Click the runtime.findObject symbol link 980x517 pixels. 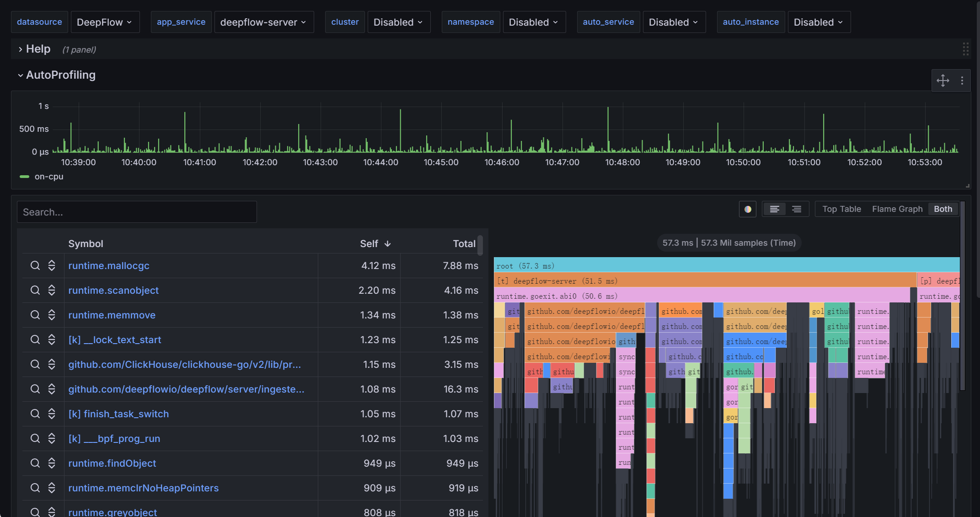pos(112,463)
